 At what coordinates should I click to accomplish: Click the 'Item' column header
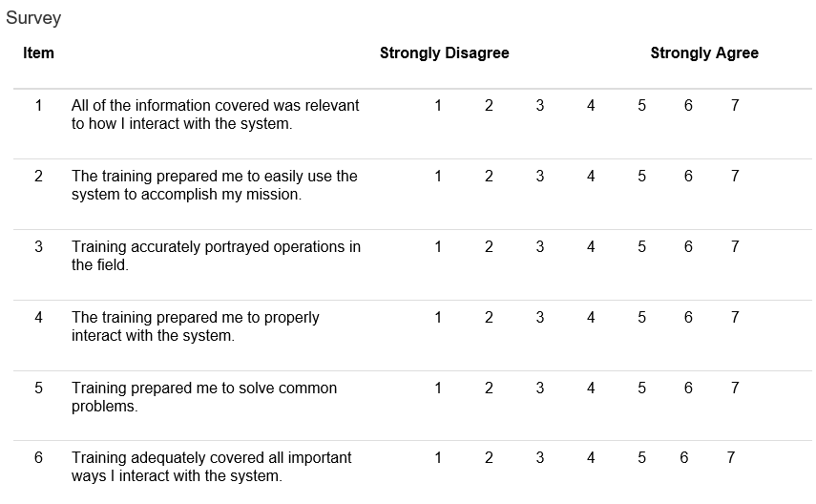38,53
